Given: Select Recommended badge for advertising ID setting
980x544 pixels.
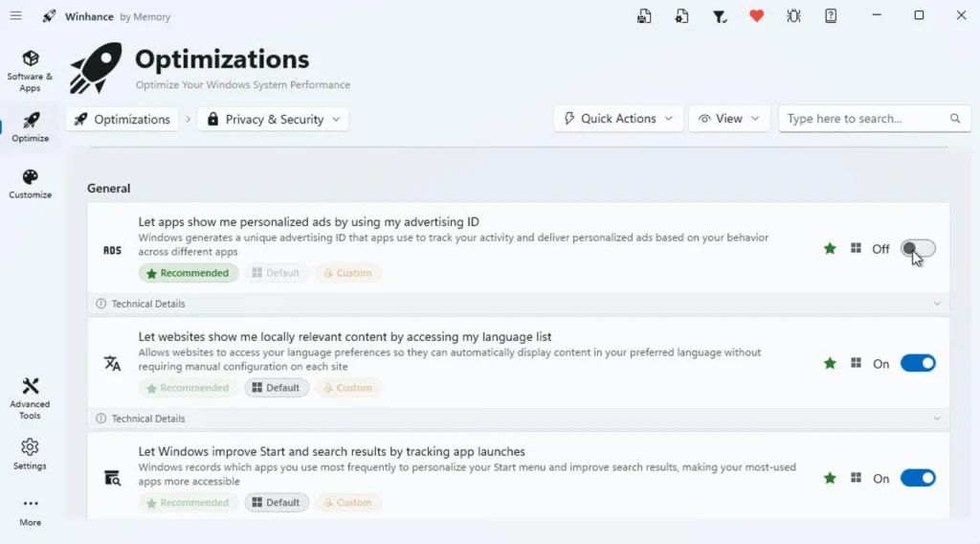Looking at the screenshot, I should point(189,273).
